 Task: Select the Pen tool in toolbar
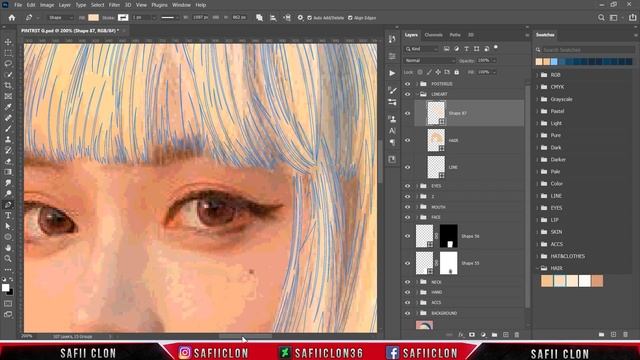point(8,204)
